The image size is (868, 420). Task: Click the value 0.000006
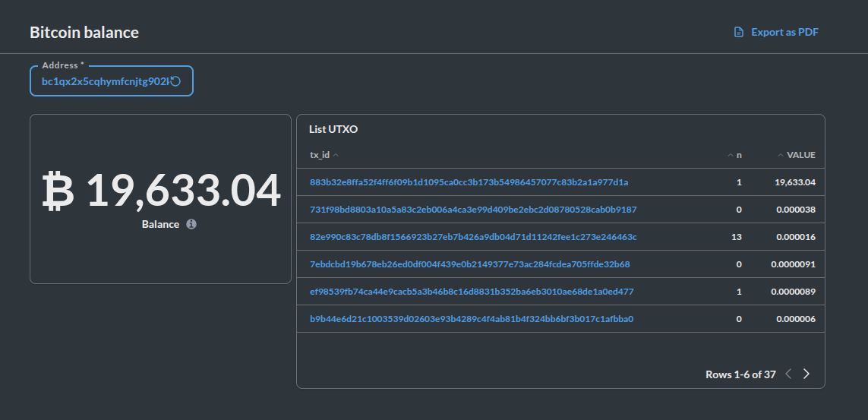pos(796,319)
